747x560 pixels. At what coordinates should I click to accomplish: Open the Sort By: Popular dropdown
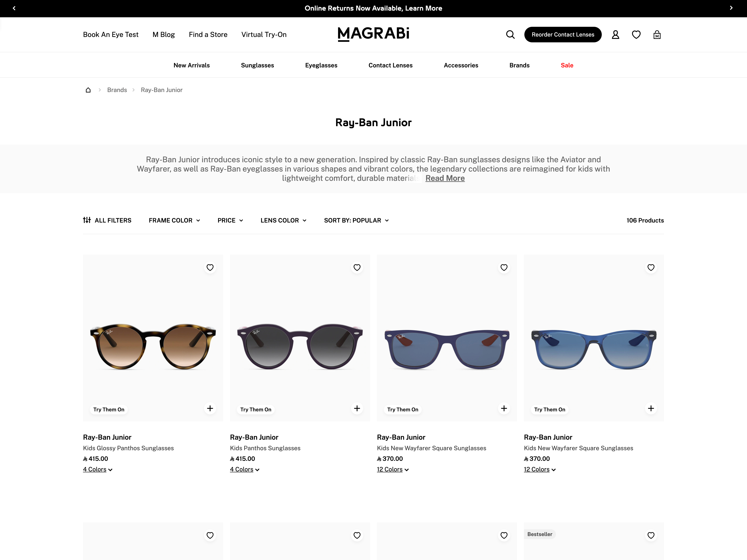coord(356,220)
